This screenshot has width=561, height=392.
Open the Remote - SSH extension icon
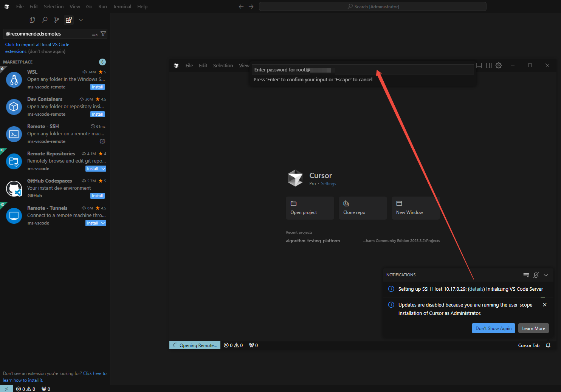point(14,134)
